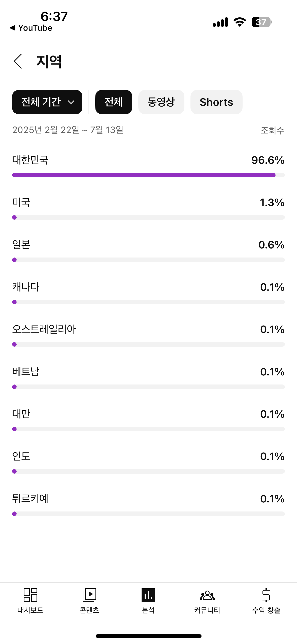The image size is (297, 644).
Task: Tap the 분석 analytics bar chart icon
Action: [x=148, y=595]
